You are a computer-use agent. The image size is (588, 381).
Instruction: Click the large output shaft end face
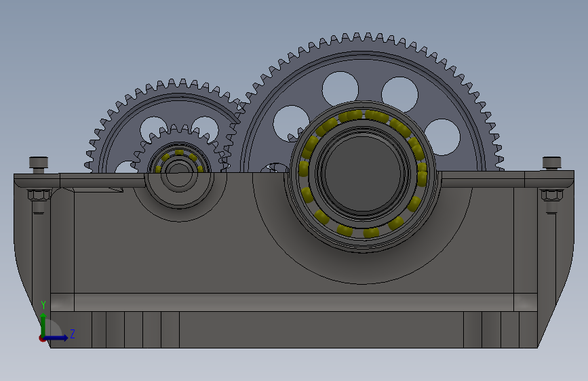pos(362,174)
